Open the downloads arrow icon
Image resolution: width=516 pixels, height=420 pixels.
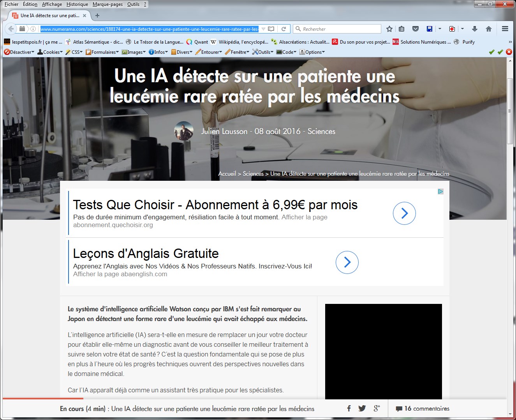pos(474,29)
